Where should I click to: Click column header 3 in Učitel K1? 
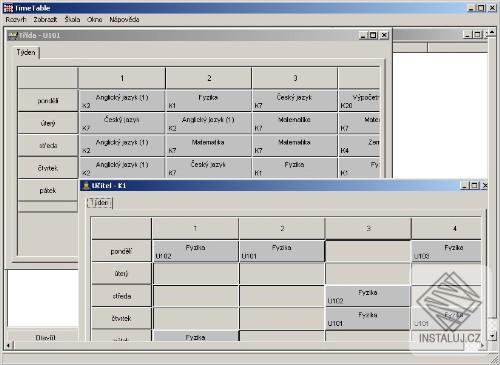[x=368, y=228]
